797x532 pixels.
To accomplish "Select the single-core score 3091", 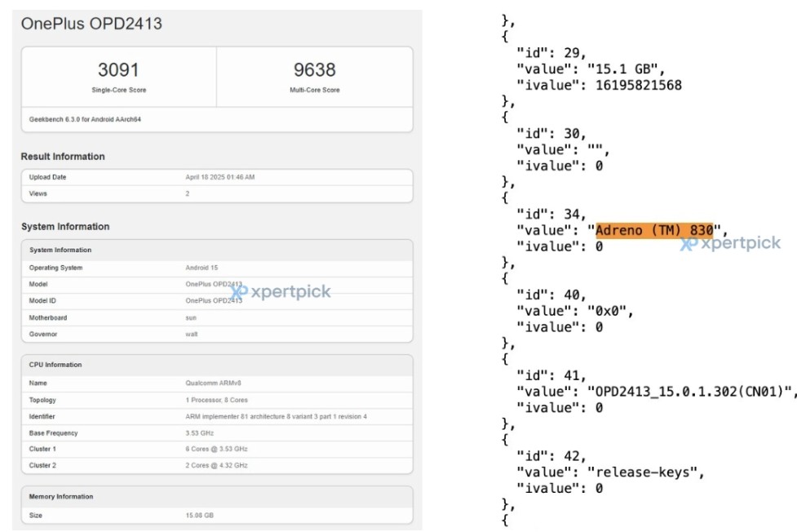I will click(x=118, y=69).
